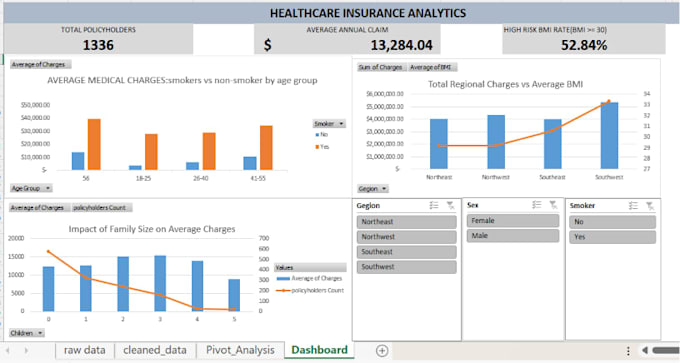
Task: Filter by Southeast in Region slicer
Action: [x=406, y=252]
